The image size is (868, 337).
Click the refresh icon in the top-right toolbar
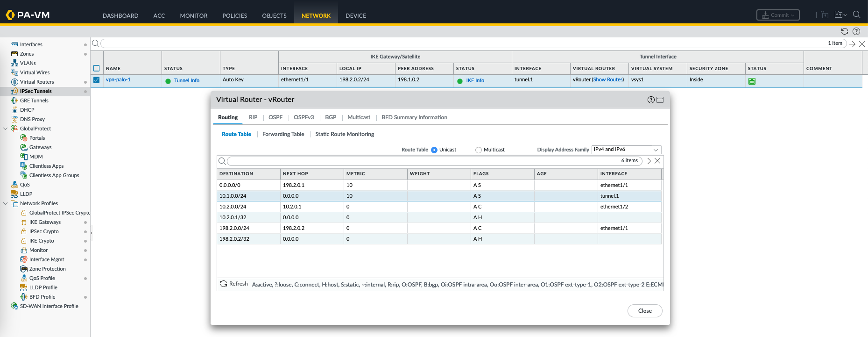(x=844, y=31)
